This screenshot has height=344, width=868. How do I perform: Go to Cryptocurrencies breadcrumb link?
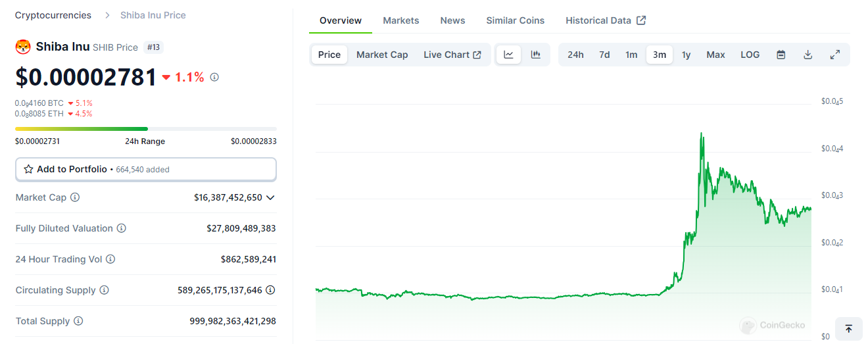(x=53, y=14)
